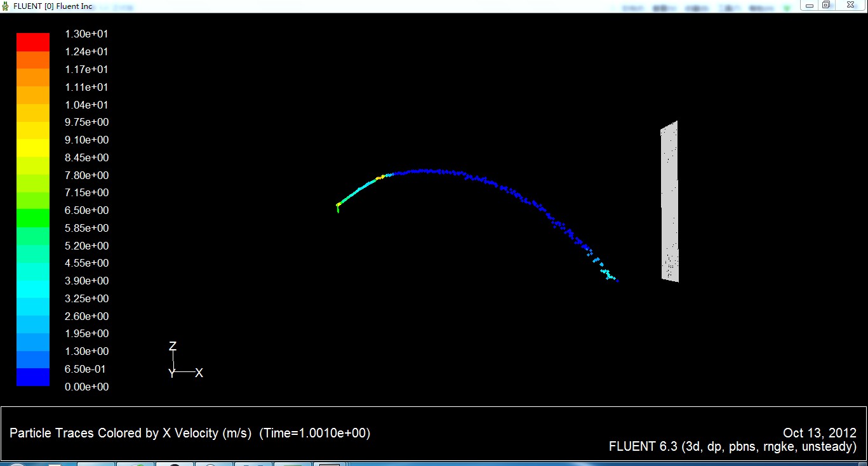The height and width of the screenshot is (466, 868).
Task: Click the 6.50e+00 legend value label
Action: point(86,210)
